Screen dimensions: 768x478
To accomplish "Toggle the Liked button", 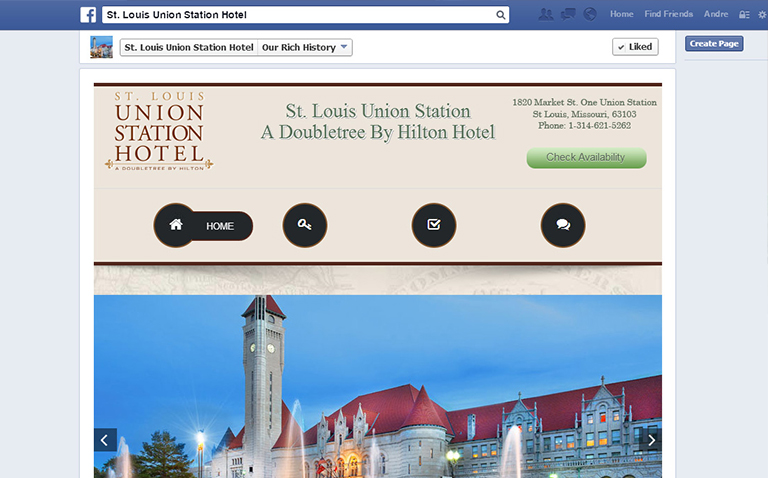I will pos(635,47).
